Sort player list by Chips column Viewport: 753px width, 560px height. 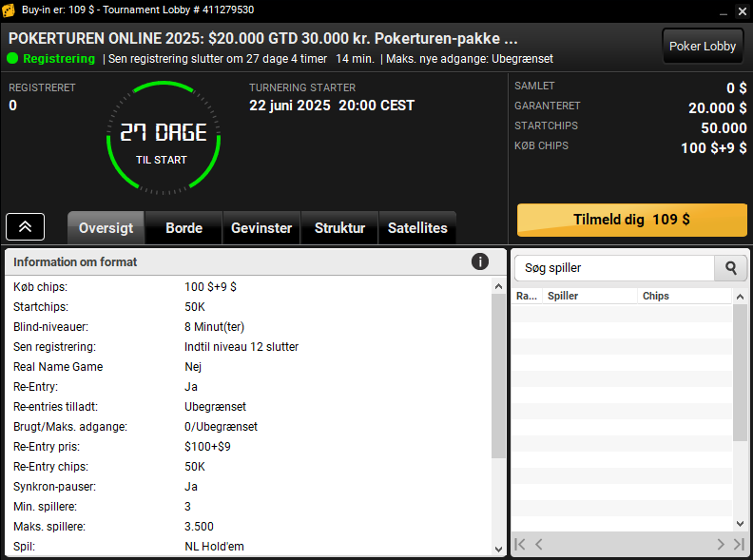point(684,296)
